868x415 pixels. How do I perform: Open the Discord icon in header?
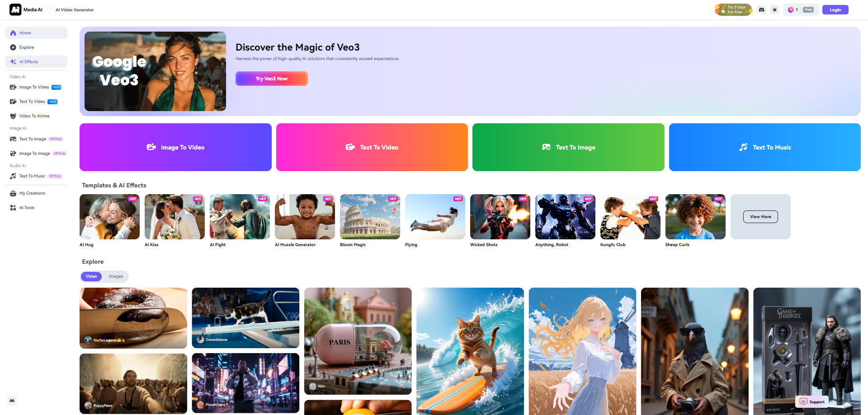[x=762, y=10]
